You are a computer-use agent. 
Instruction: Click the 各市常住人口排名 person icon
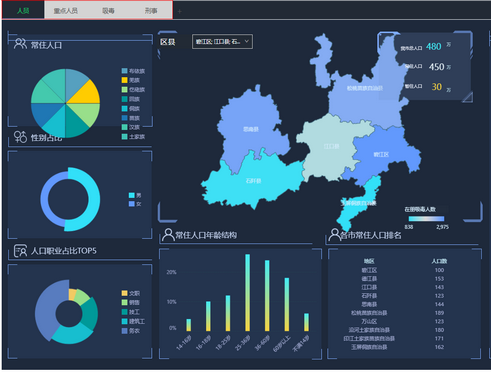(x=334, y=235)
